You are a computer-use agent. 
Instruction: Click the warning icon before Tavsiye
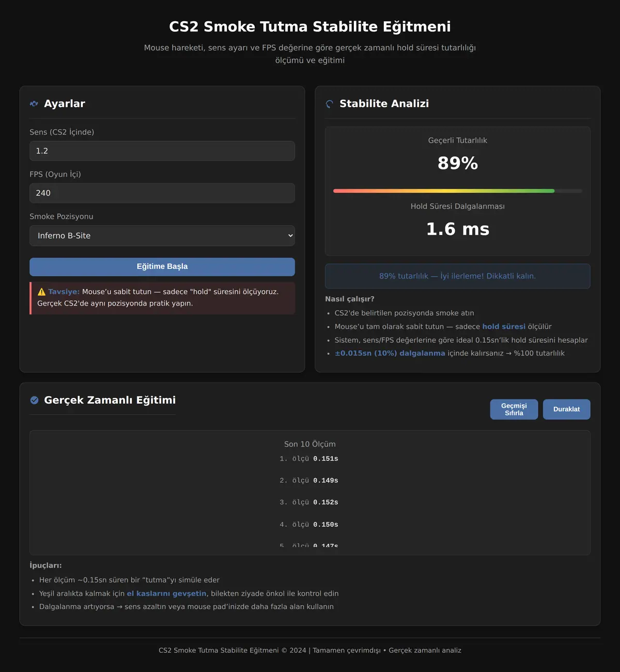41,292
